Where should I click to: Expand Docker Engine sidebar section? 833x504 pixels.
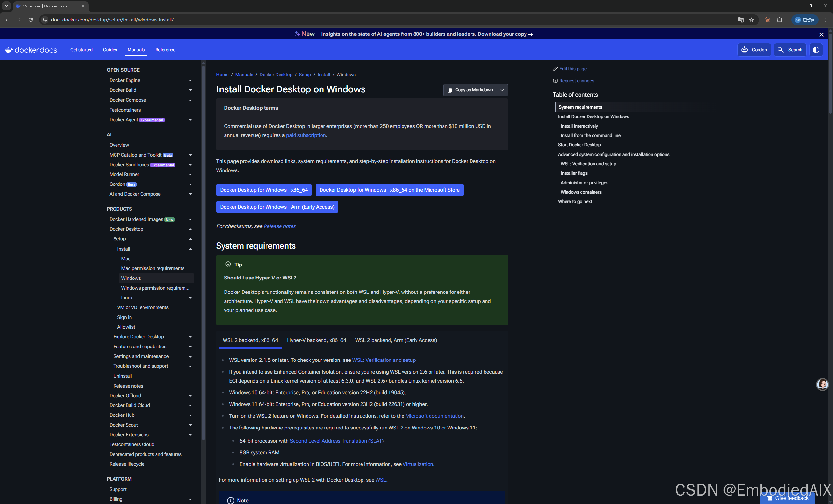pyautogui.click(x=190, y=80)
